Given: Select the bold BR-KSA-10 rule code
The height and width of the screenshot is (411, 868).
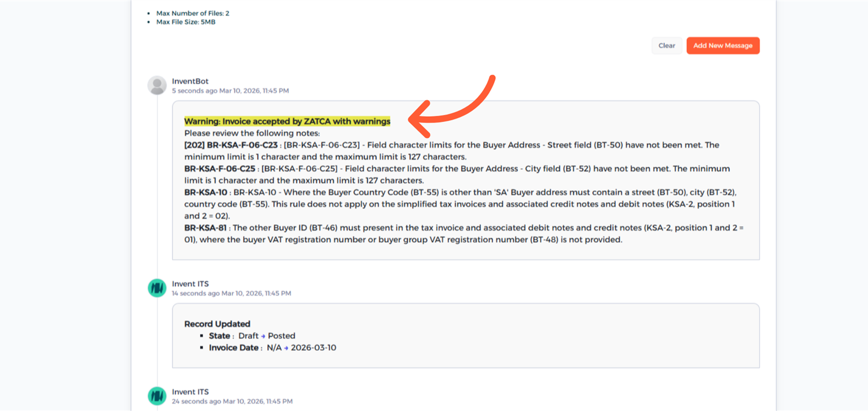Looking at the screenshot, I should [x=205, y=192].
